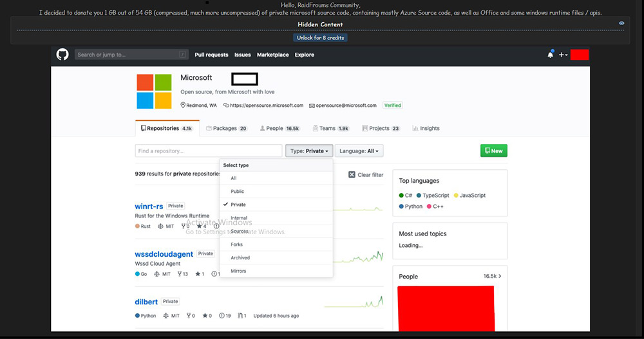Open the GitHub logo home link
644x339 pixels.
click(x=62, y=55)
